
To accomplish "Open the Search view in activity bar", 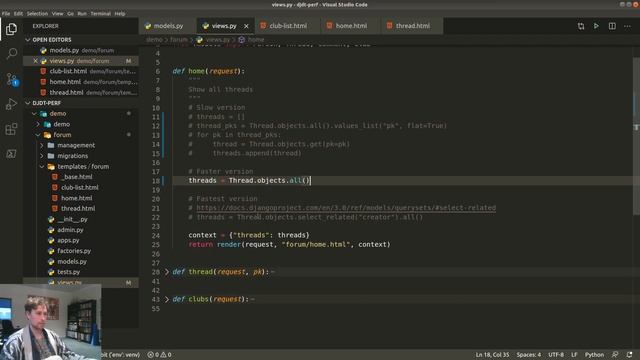I will tap(11, 53).
